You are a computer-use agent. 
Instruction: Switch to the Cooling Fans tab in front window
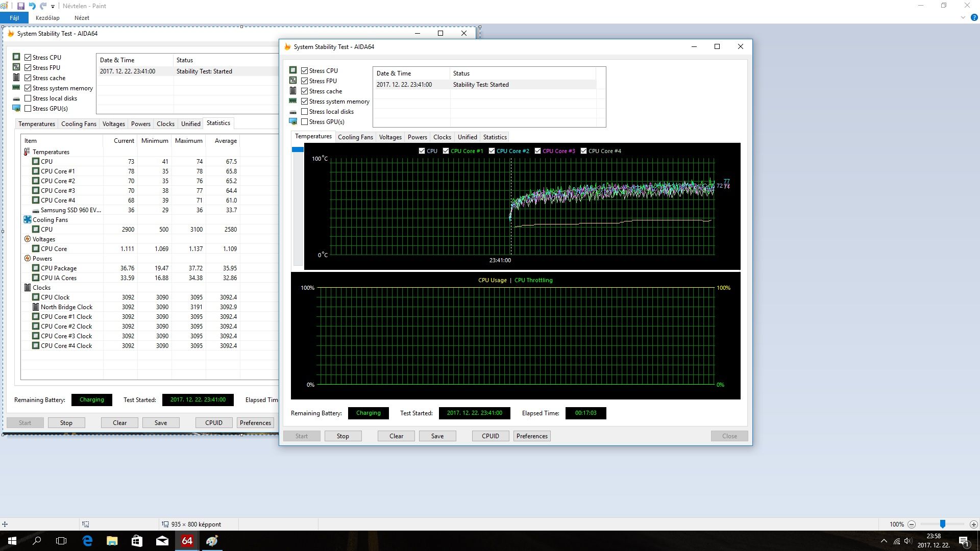pos(355,137)
